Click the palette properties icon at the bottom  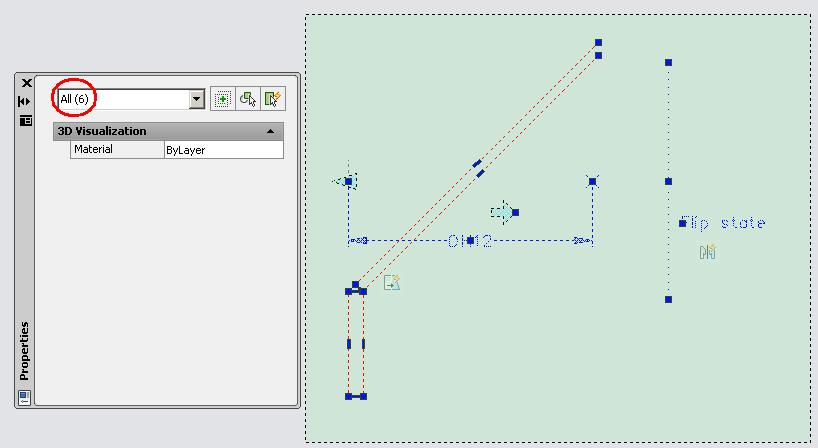pos(25,397)
